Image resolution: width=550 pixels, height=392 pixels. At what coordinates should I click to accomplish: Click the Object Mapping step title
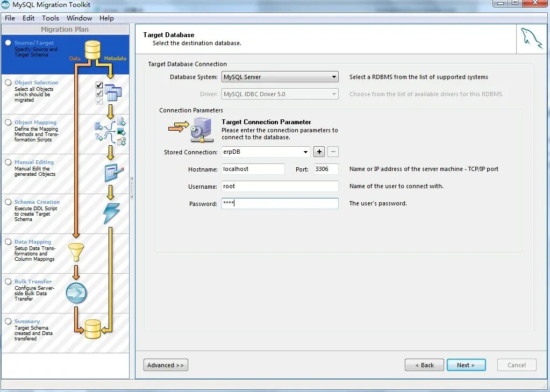point(35,122)
